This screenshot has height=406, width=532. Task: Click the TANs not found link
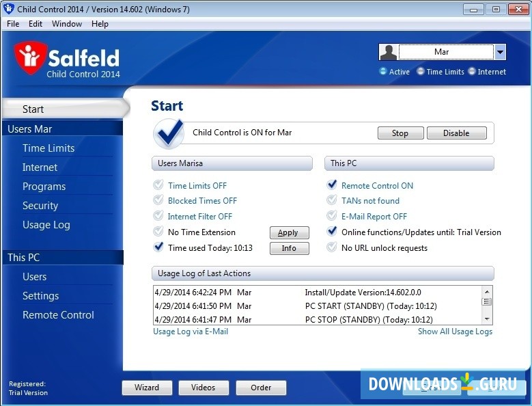pos(371,201)
